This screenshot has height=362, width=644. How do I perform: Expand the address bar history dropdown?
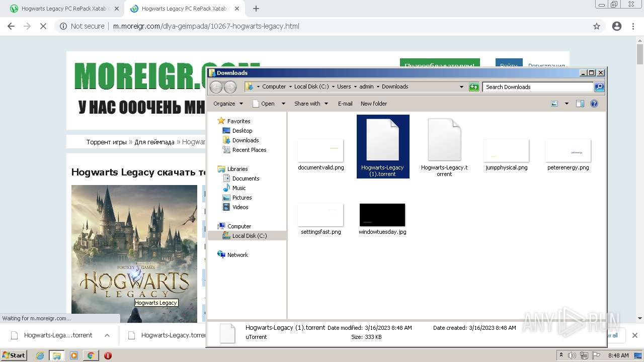tap(461, 87)
